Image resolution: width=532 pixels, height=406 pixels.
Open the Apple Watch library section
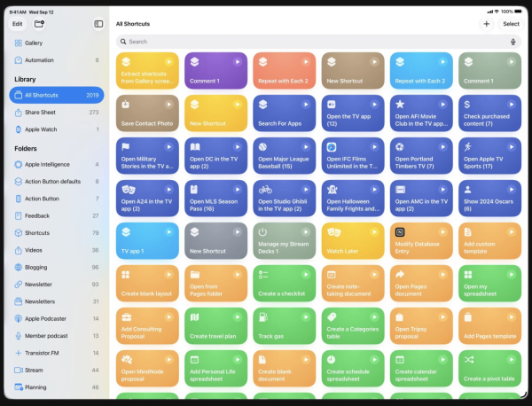57,129
